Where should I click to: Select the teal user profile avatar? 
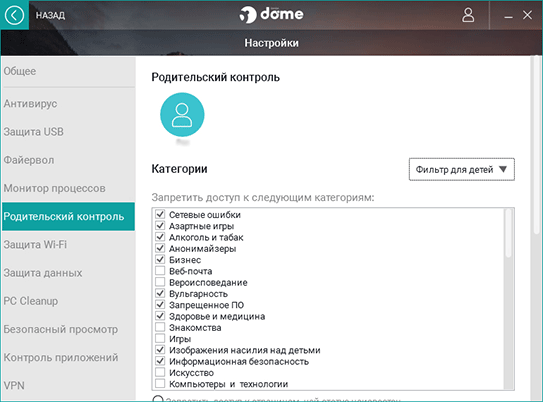click(182, 115)
